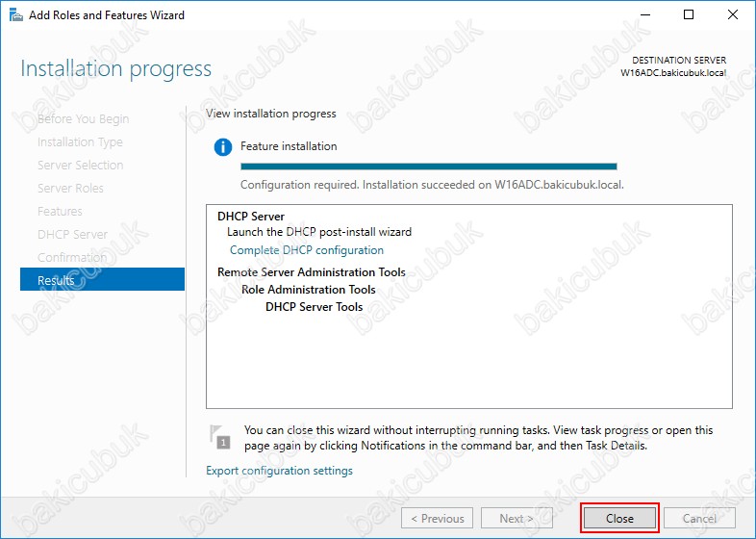Click the installation progress bar
The height and width of the screenshot is (539, 756).
[x=428, y=167]
